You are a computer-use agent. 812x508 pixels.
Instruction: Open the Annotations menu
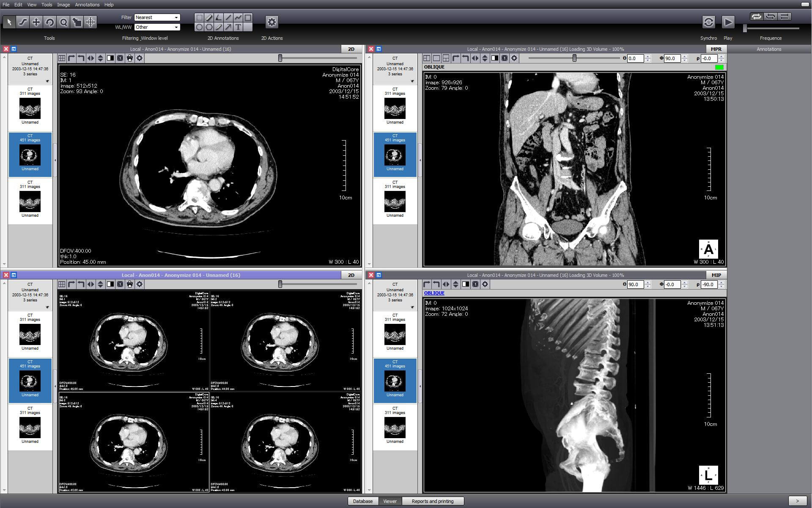pos(87,5)
